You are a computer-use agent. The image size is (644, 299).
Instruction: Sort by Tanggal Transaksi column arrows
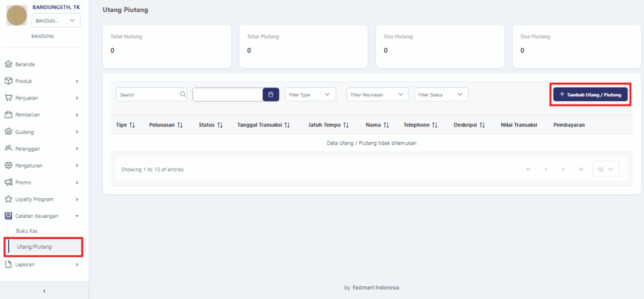point(287,125)
